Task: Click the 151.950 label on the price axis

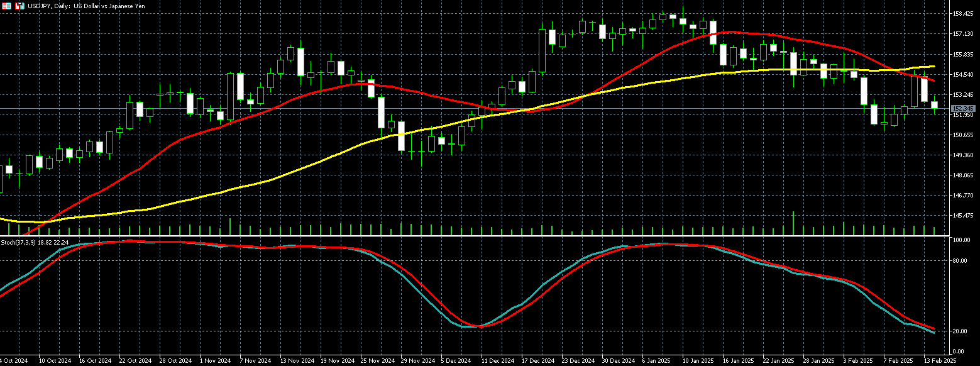Action: (963, 115)
